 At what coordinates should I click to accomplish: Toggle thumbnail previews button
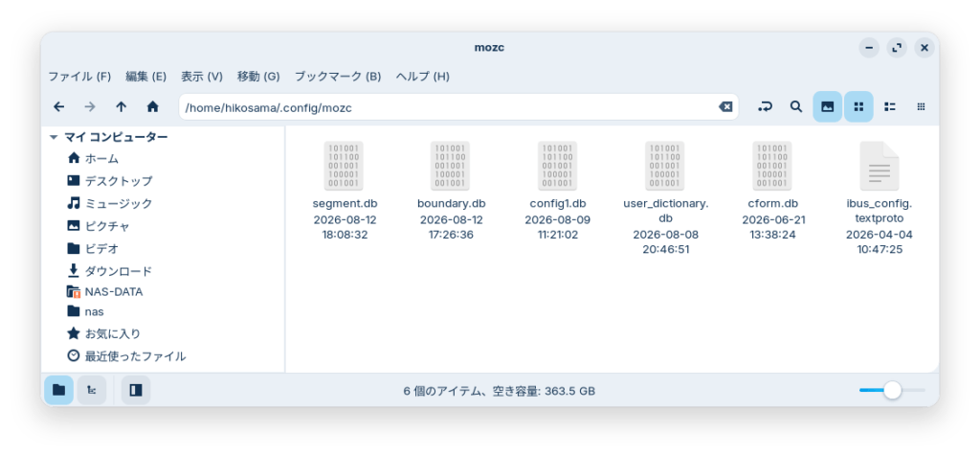click(828, 107)
